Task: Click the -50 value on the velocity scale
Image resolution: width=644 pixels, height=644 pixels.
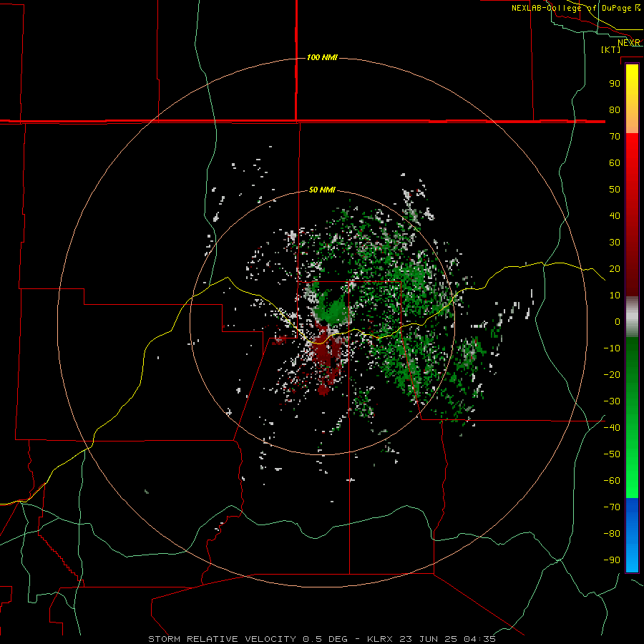Action: coord(612,454)
